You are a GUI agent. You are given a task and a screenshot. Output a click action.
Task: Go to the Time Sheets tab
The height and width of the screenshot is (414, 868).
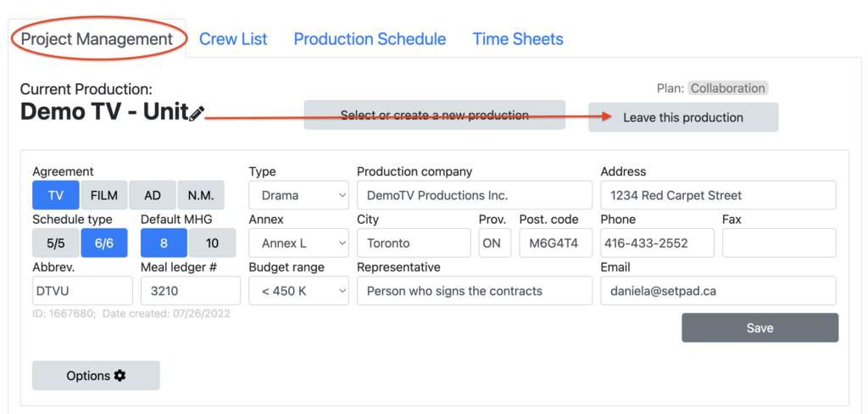[518, 39]
